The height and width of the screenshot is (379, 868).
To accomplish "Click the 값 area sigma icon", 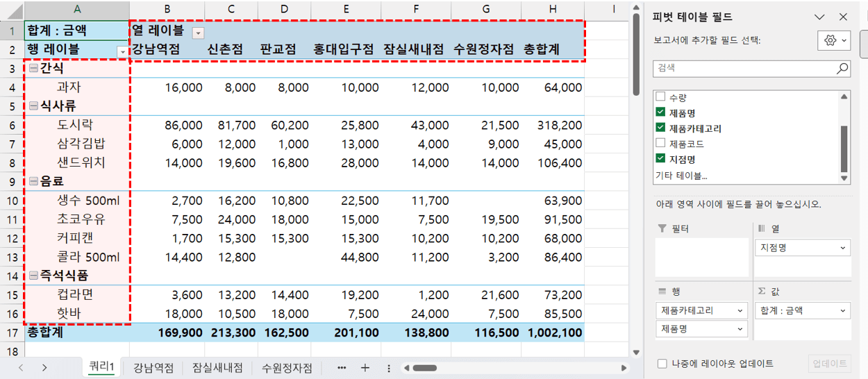I will click(x=761, y=292).
